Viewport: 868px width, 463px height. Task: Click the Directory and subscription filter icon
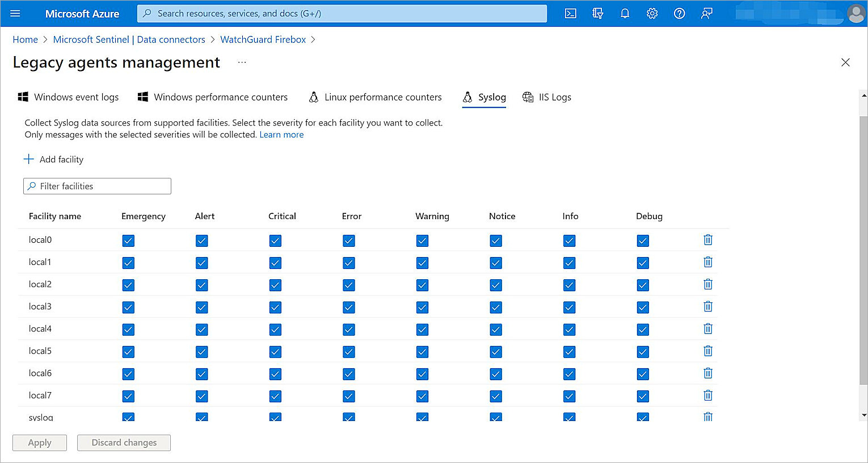(597, 13)
